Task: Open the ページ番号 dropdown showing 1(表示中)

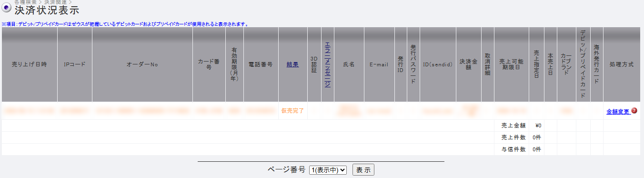Action: click(328, 169)
